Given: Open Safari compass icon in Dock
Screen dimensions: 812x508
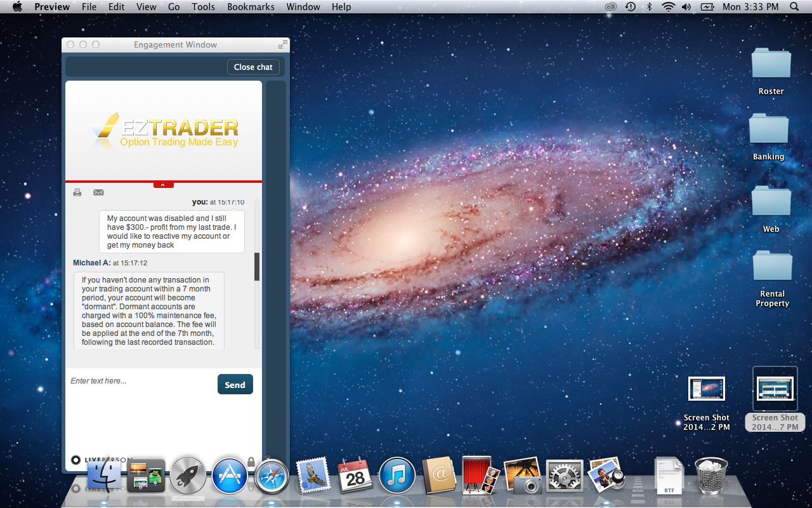Looking at the screenshot, I should 272,476.
